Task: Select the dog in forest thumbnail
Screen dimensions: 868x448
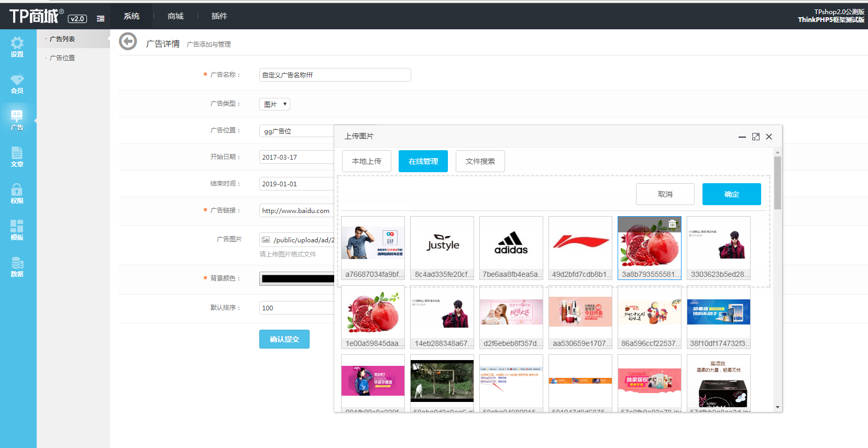Action: 442,383
